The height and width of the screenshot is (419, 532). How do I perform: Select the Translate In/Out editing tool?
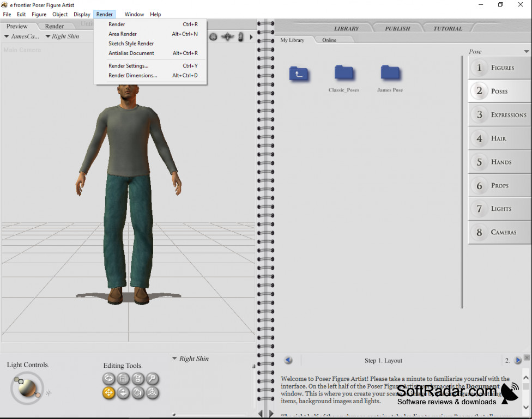(x=123, y=393)
